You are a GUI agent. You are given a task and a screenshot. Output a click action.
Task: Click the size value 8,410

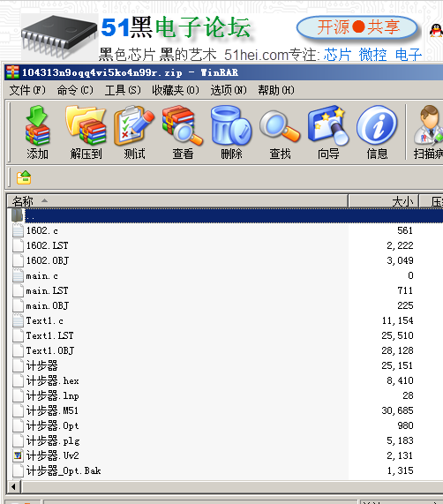[x=400, y=380]
